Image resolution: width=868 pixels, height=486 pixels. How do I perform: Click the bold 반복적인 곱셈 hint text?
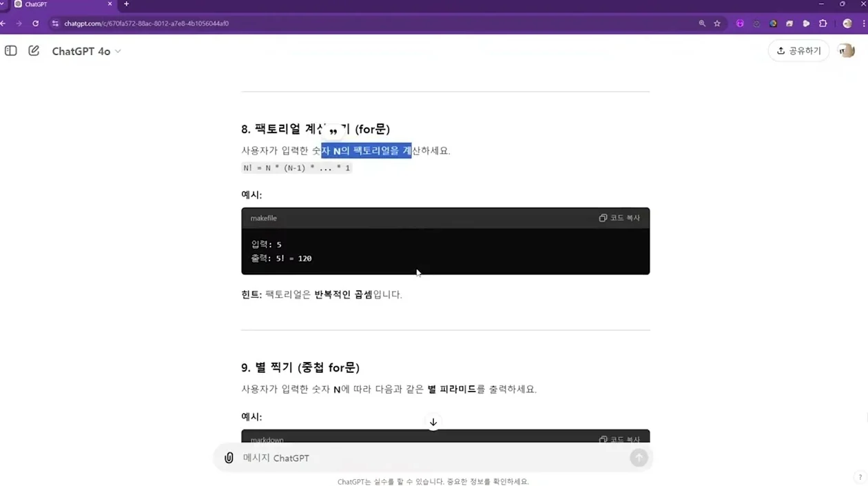[343, 294]
